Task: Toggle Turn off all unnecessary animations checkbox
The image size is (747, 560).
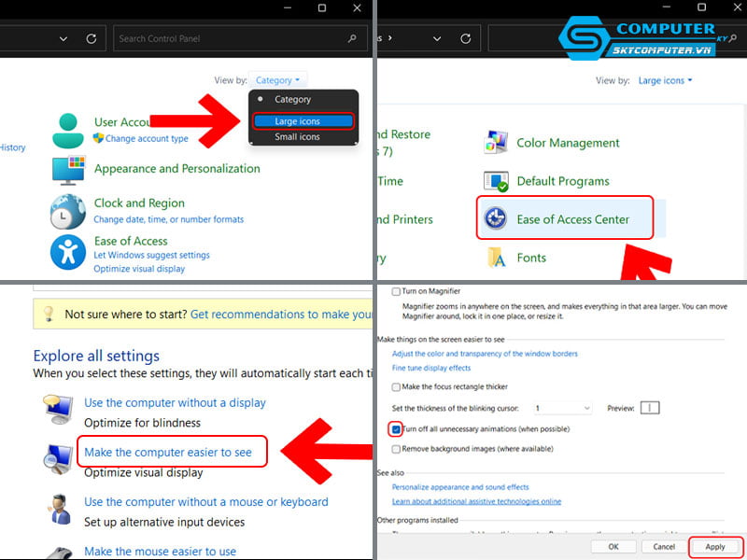Action: 397,429
